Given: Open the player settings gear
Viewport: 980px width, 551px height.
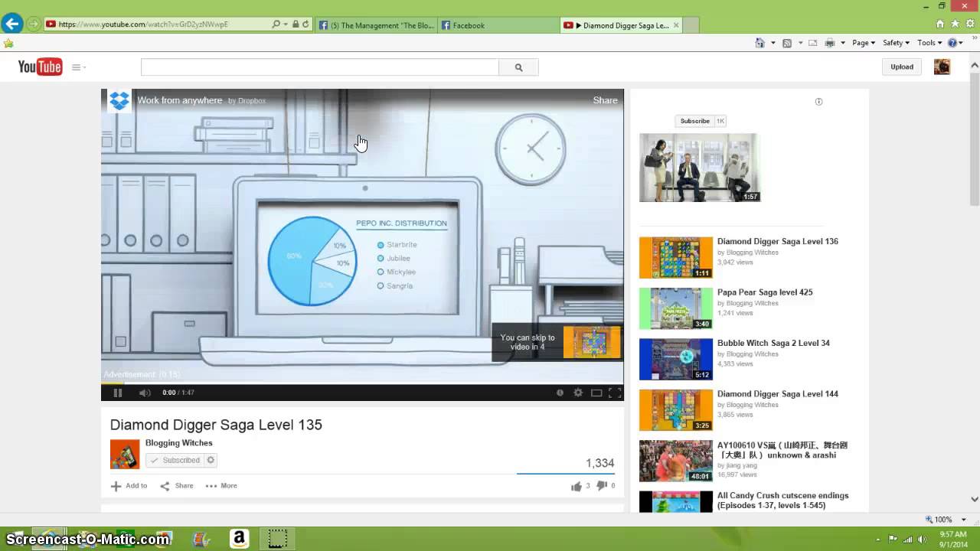Looking at the screenshot, I should coord(578,393).
